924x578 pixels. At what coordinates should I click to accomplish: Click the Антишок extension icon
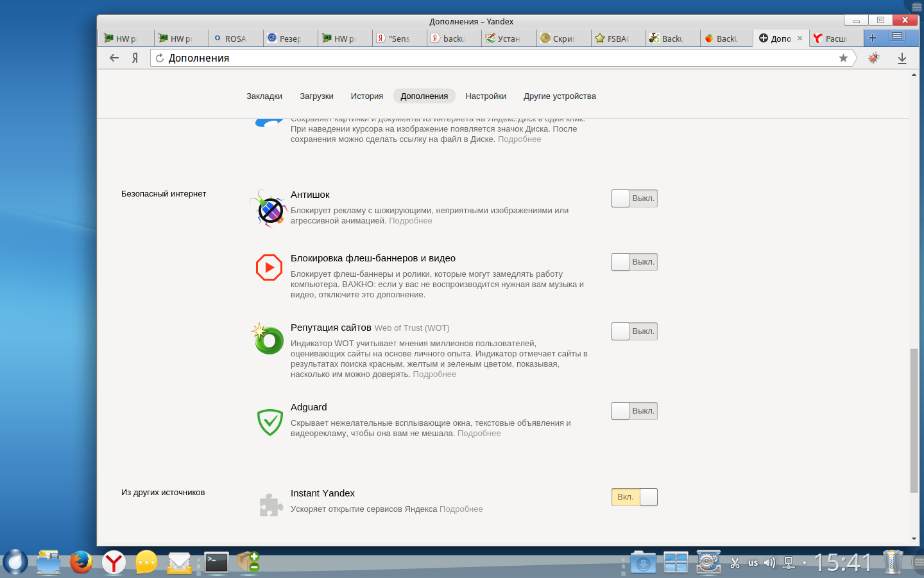[268, 208]
